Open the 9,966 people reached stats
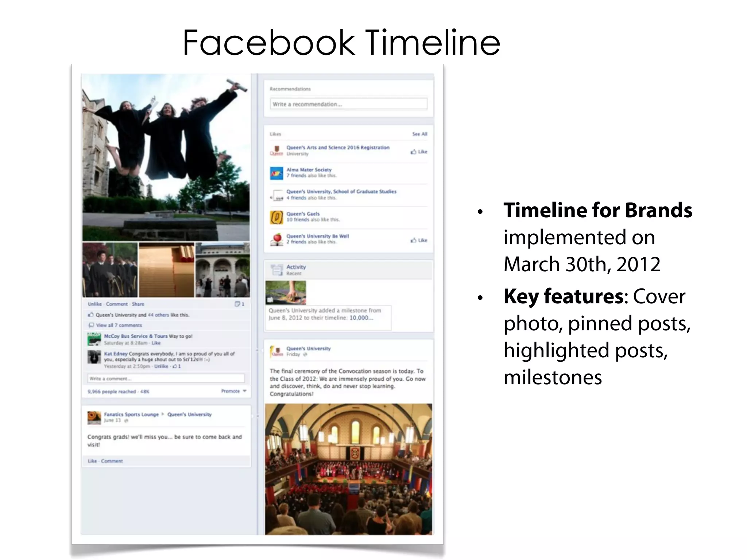This screenshot has height=560, width=747. click(118, 392)
